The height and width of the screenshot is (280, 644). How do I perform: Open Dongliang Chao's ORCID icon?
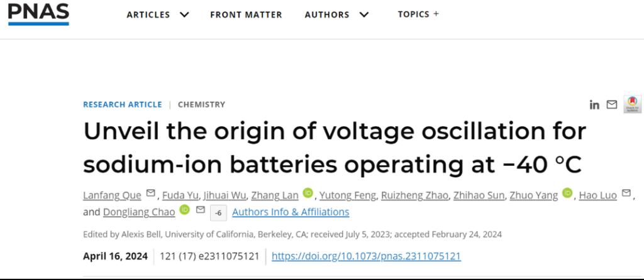point(184,210)
